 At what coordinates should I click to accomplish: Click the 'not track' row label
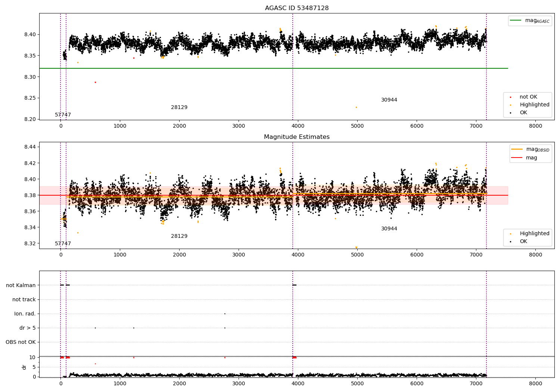tap(24, 300)
